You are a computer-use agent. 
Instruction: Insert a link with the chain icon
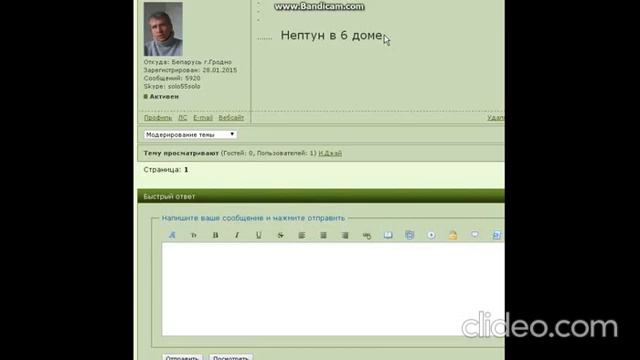367,236
